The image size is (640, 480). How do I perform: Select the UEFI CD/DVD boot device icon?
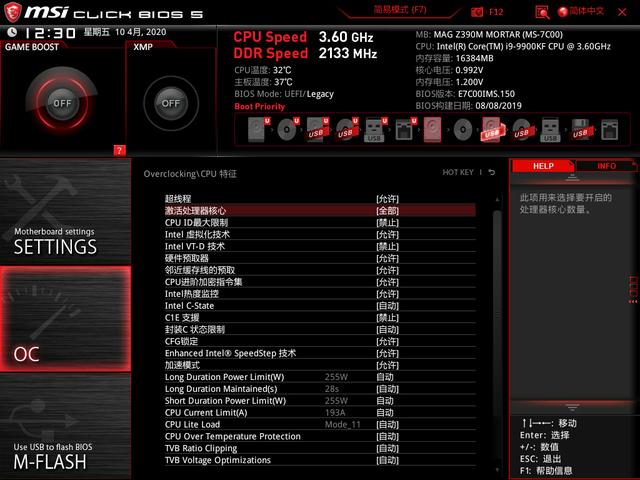click(x=288, y=130)
